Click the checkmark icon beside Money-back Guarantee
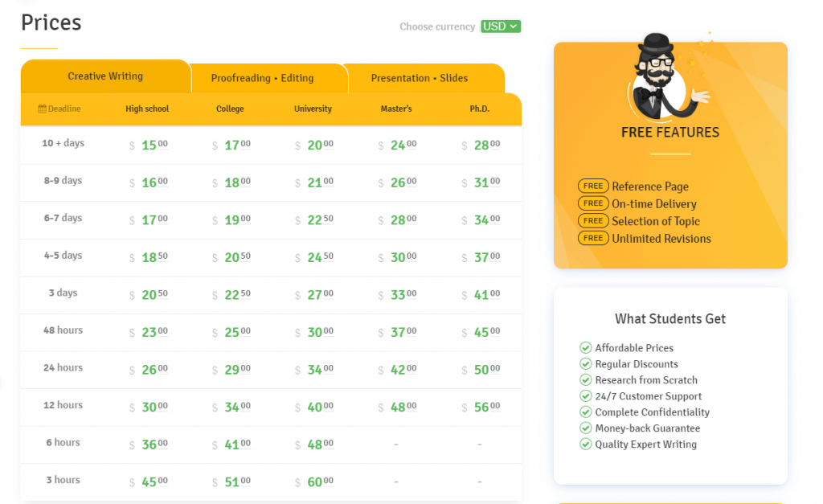 point(586,428)
